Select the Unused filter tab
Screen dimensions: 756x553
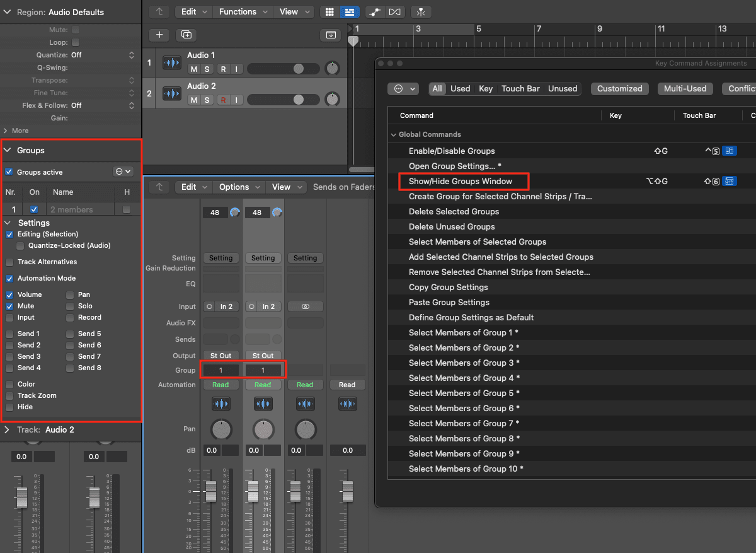563,89
